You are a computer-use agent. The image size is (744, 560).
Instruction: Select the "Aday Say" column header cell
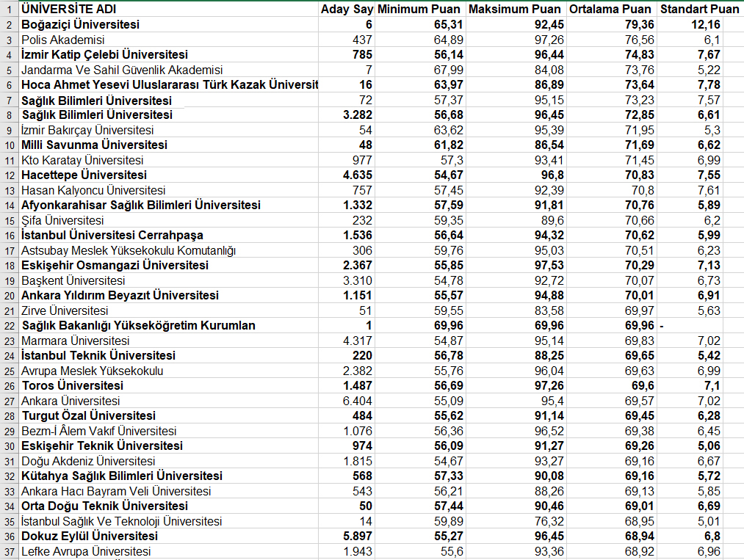(347, 9)
